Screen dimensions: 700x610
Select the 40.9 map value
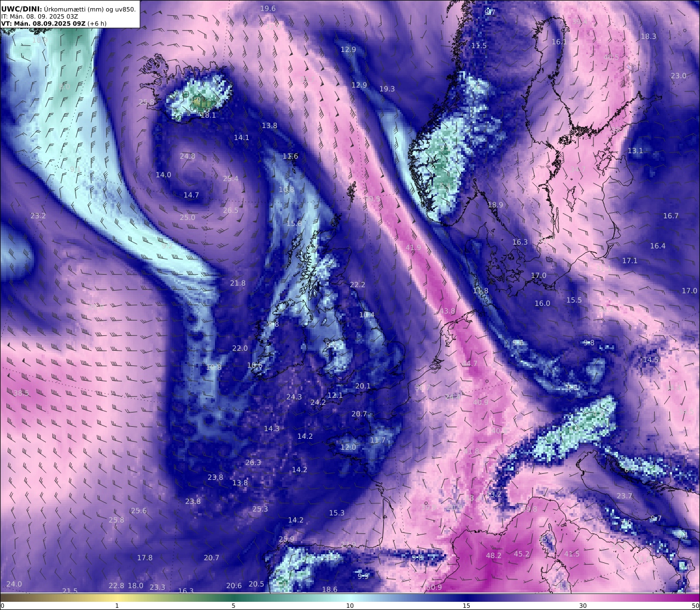coord(480,402)
